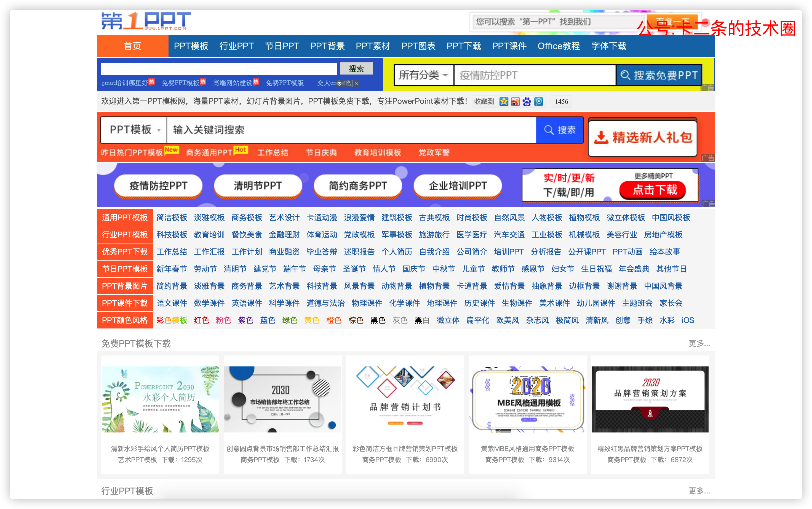
Task: Open the PPT模板 search type dropdown
Action: click(x=134, y=130)
